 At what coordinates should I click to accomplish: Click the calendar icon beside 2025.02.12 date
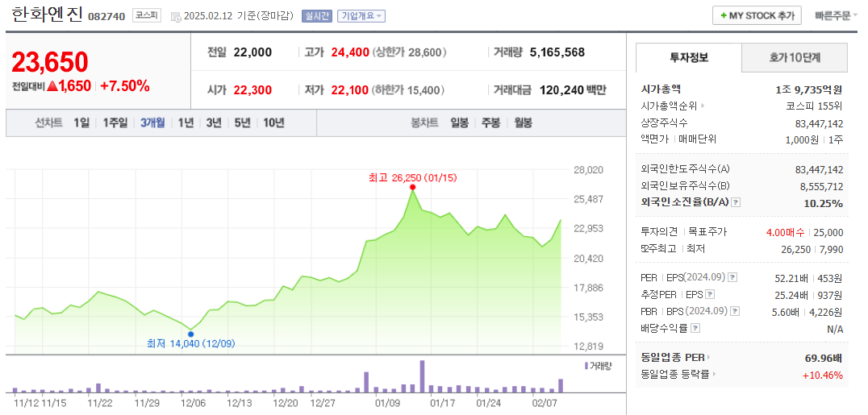[176, 17]
